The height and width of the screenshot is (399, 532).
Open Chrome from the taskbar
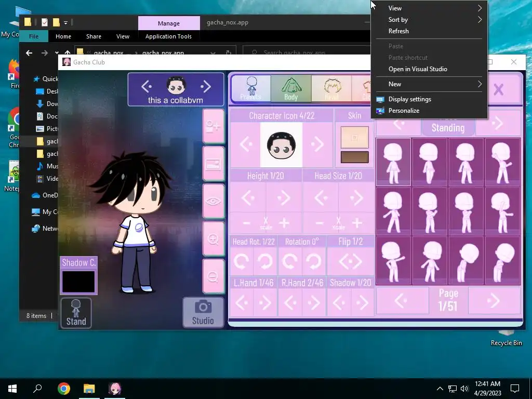pos(64,389)
